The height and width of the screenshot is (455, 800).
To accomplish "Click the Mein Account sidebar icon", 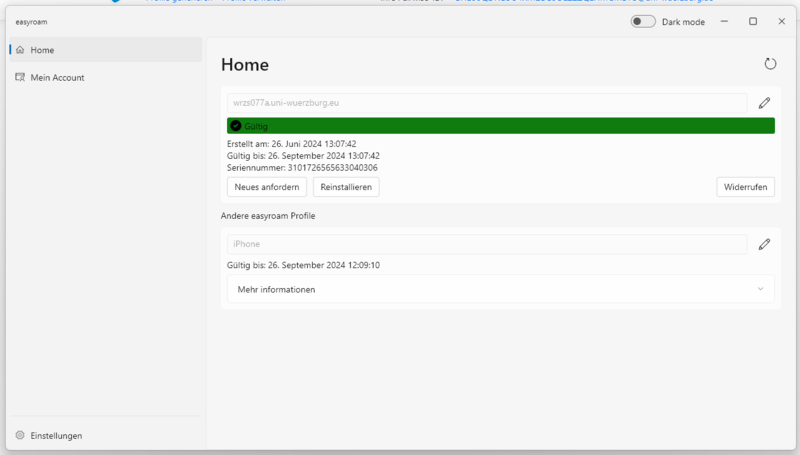I will point(20,77).
